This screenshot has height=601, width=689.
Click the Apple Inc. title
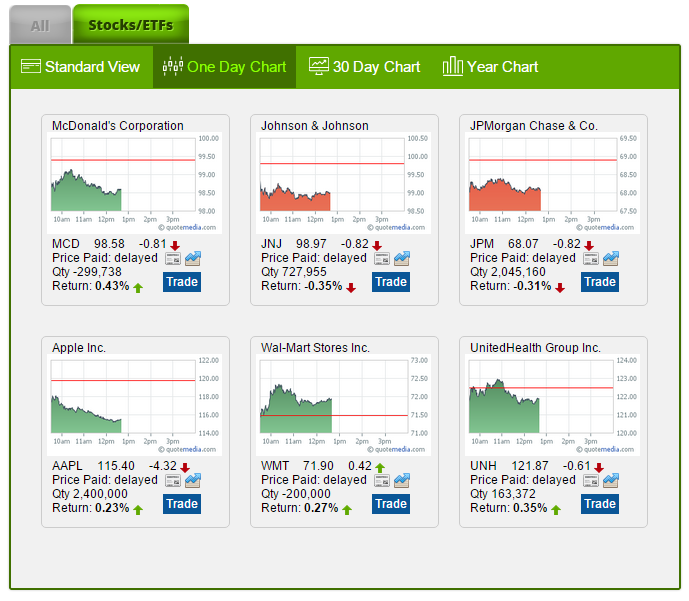(x=79, y=348)
